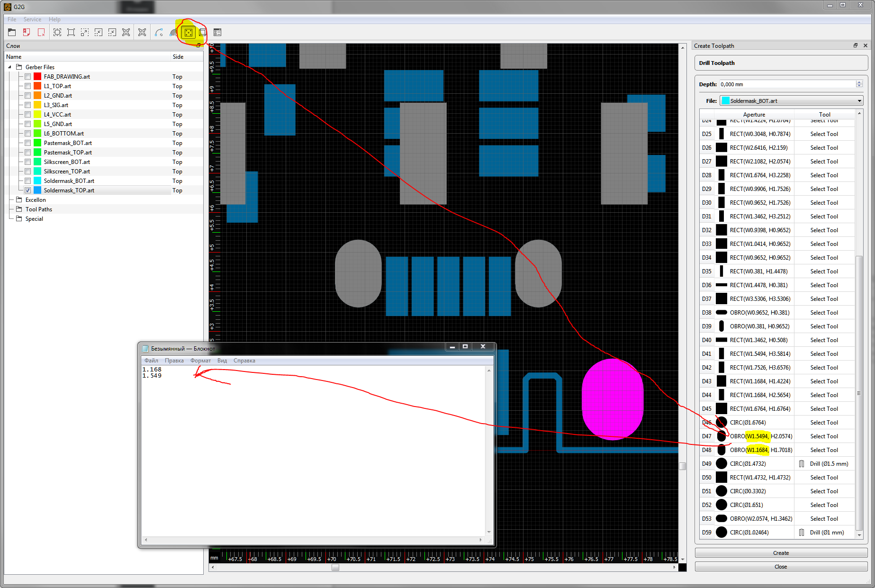Image resolution: width=875 pixels, height=588 pixels.
Task: Open the Формат menu in Notepad
Action: [200, 361]
